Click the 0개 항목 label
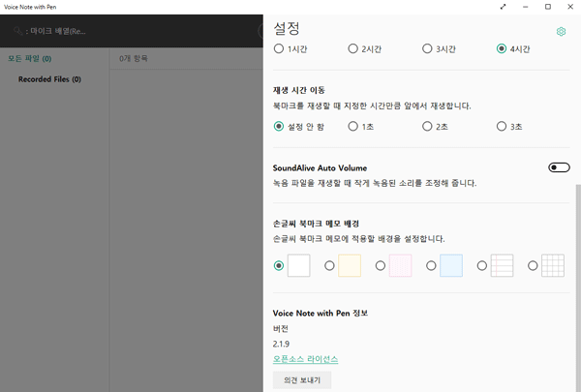 pos(134,58)
